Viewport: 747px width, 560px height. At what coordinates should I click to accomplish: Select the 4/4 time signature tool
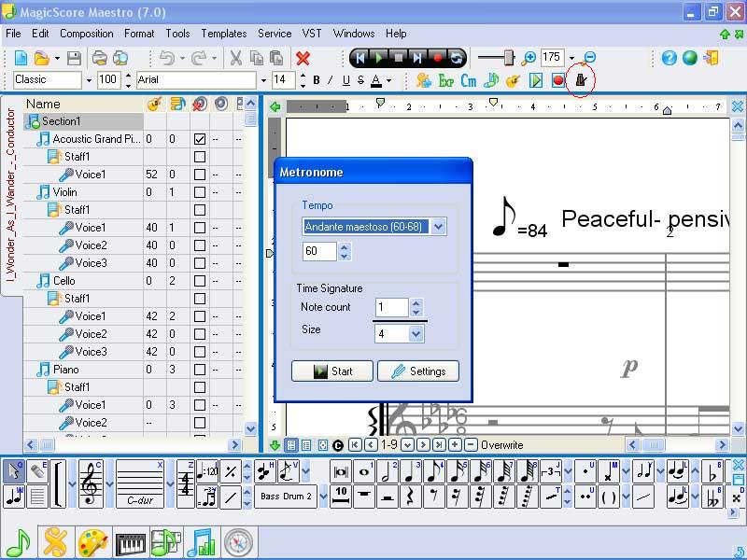pos(186,483)
